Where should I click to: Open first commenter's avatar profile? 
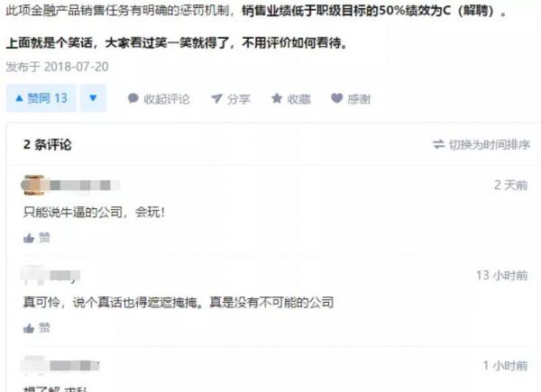pos(32,185)
